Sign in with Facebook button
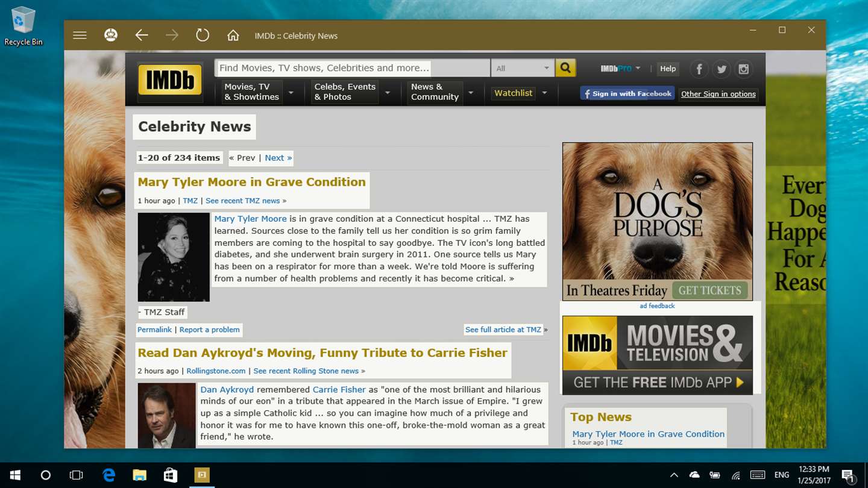 coord(627,93)
